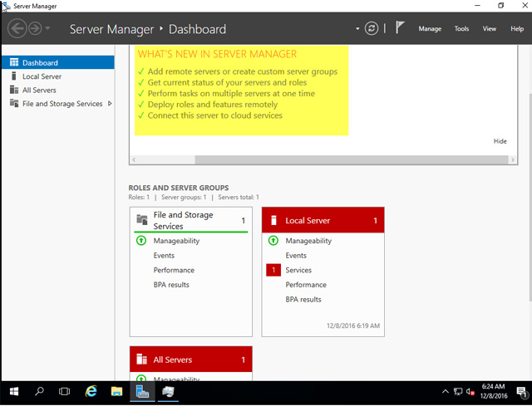Expand File and Storage Services in sidebar

(x=111, y=104)
